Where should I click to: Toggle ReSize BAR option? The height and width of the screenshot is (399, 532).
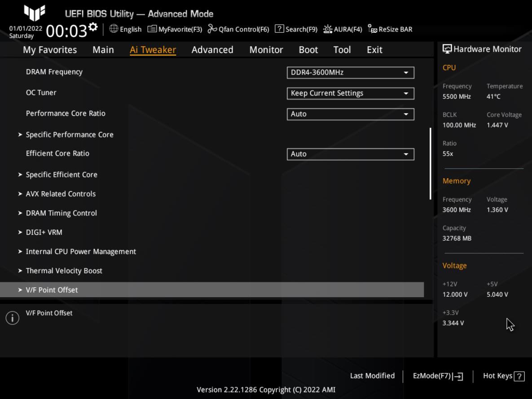pos(390,29)
